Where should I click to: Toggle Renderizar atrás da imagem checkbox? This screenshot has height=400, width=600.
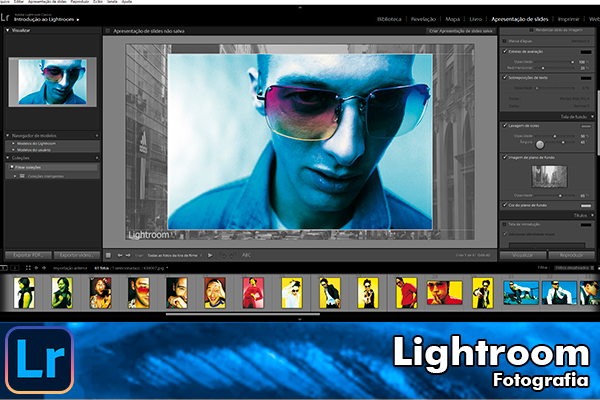(531, 30)
